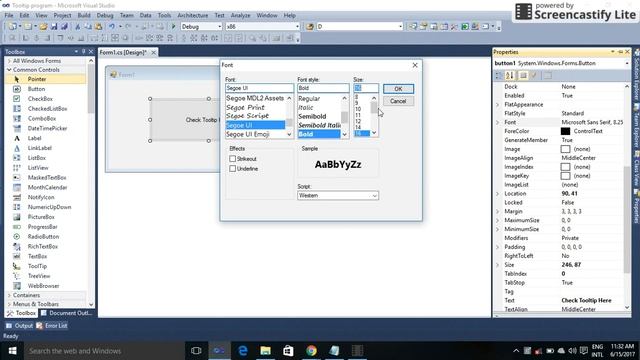Select the ListView toolbox control
The height and width of the screenshot is (360, 640).
38,168
